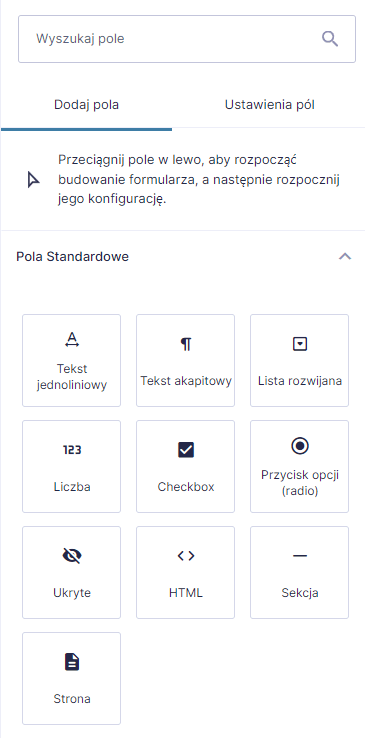365x738 pixels.
Task: Click the cursor pointer hint icon
Action: point(32,180)
